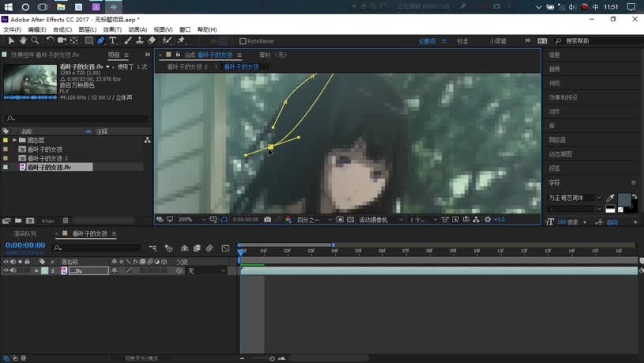Enable the RotoBezier checkbox
The width and height of the screenshot is (644, 363).
click(243, 41)
